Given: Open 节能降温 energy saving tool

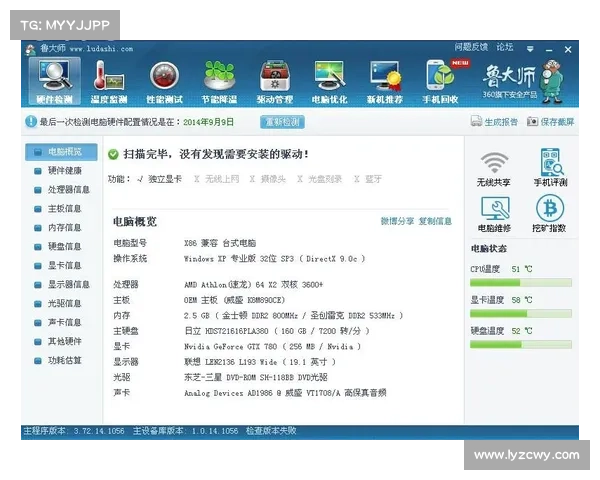Looking at the screenshot, I should coord(219,82).
